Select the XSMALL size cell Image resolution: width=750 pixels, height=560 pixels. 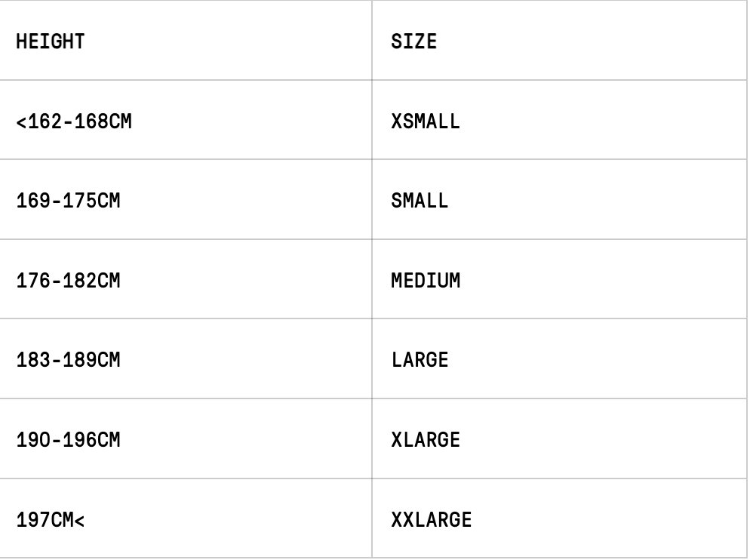[425, 121]
